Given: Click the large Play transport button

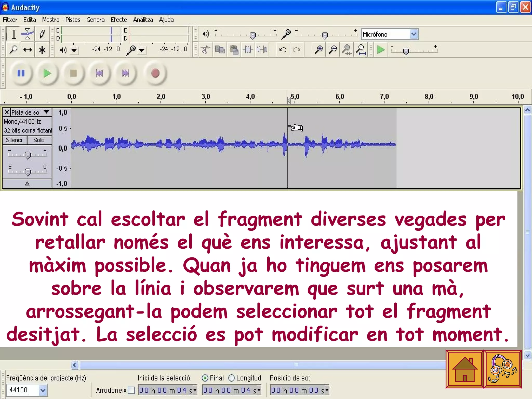Looking at the screenshot, I should [47, 73].
